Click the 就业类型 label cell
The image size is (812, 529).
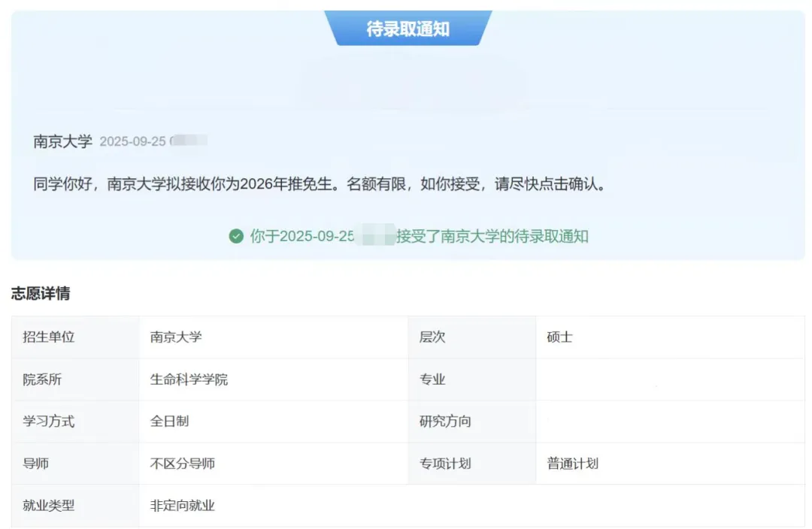coord(75,506)
